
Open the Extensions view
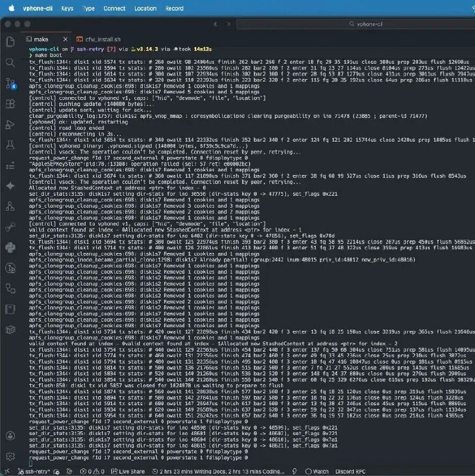tap(10, 104)
